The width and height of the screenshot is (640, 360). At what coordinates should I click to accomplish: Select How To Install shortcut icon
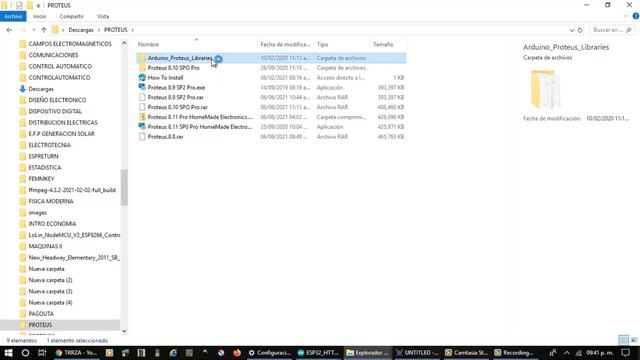[142, 78]
